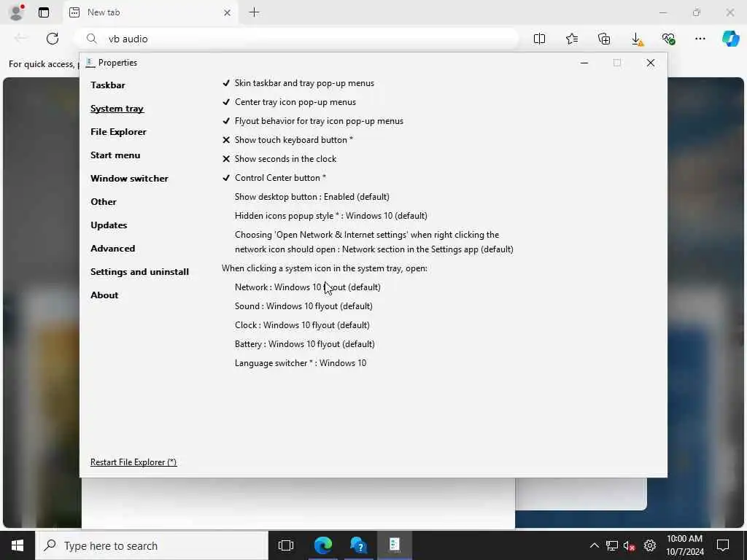Open Microsoft Edge from the taskbar
747x560 pixels.
click(x=322, y=545)
